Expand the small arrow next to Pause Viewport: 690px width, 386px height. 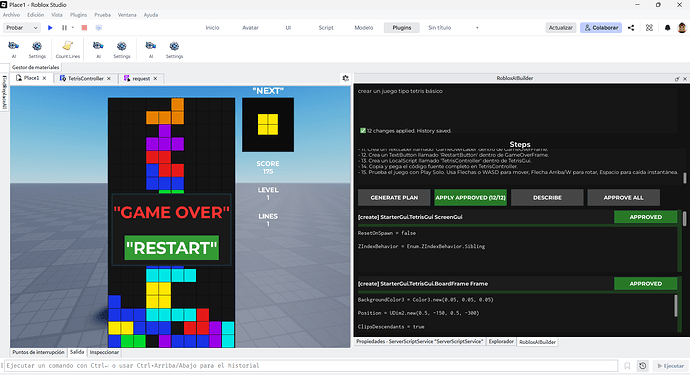73,28
